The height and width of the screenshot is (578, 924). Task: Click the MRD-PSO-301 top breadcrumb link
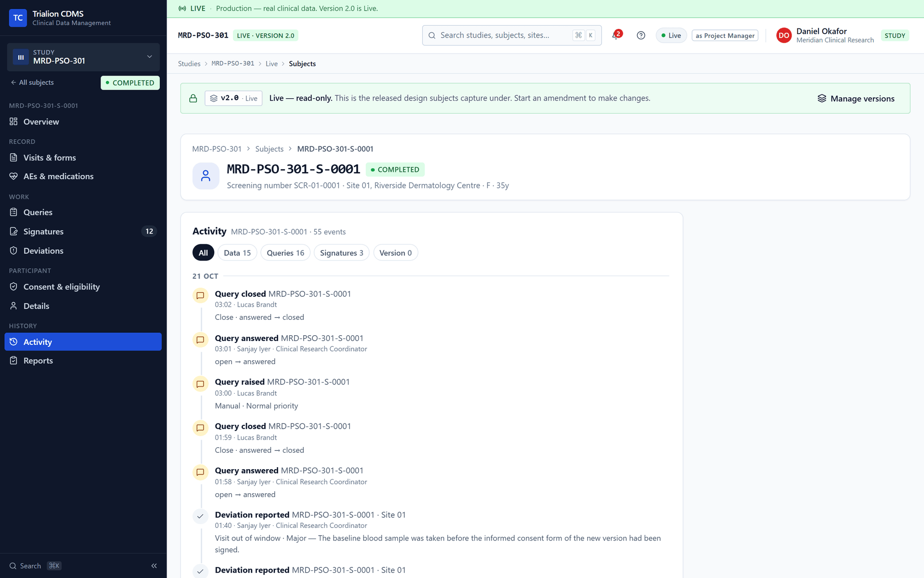point(233,64)
